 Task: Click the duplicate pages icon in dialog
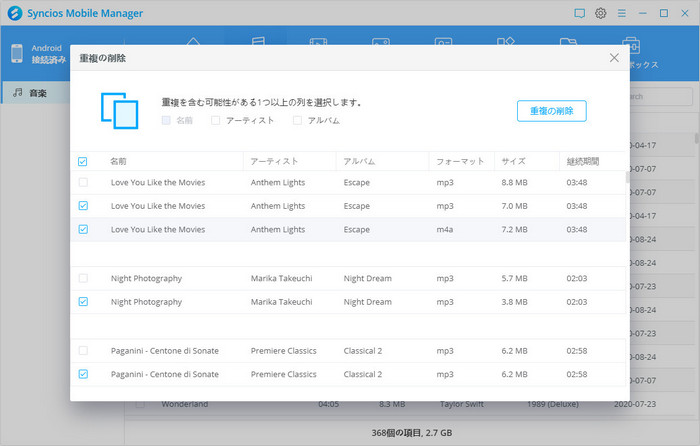(119, 110)
